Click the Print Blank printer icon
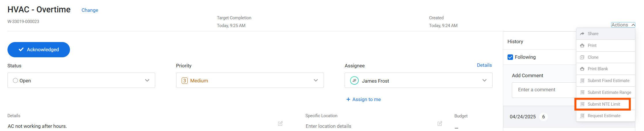The width and height of the screenshot is (644, 131). coord(582,69)
